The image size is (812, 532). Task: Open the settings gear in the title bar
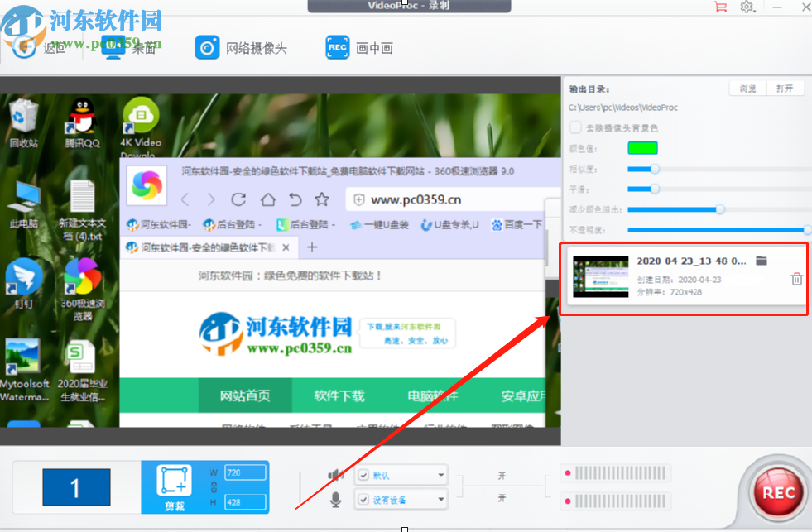(x=747, y=7)
